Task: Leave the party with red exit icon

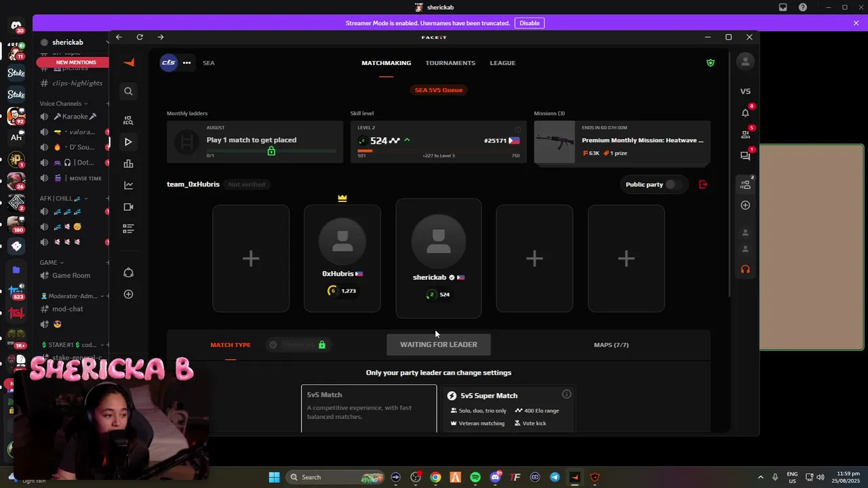Action: click(x=703, y=184)
